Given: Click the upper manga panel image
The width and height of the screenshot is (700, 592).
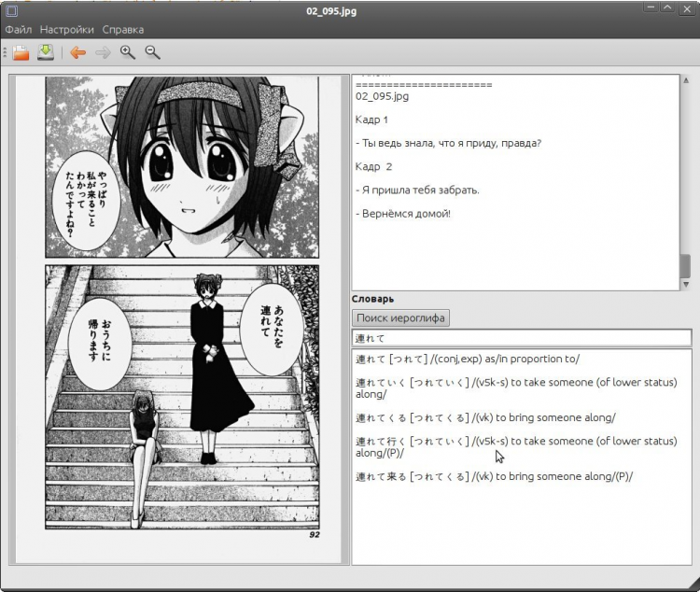Looking at the screenshot, I should pyautogui.click(x=182, y=167).
